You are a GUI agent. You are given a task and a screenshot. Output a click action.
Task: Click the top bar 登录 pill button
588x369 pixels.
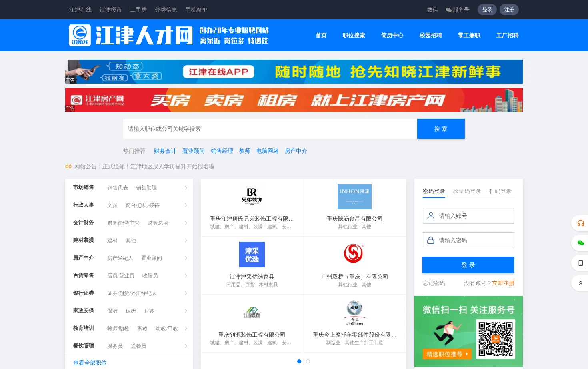[487, 10]
